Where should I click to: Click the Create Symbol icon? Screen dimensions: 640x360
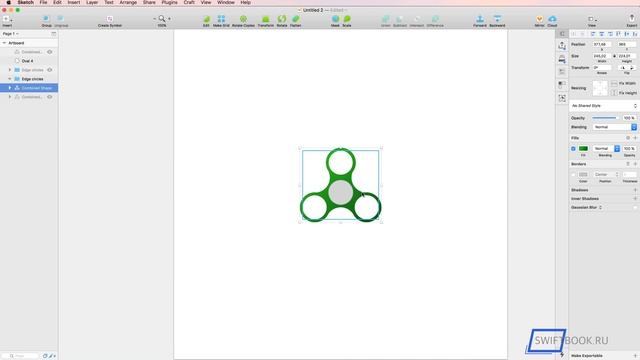[109, 19]
